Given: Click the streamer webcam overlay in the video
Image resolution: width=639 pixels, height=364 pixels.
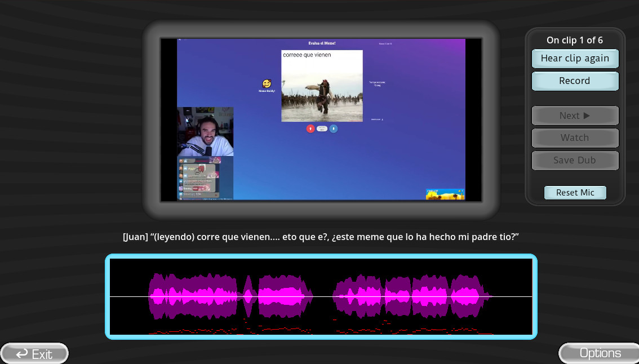Looking at the screenshot, I should [205, 132].
